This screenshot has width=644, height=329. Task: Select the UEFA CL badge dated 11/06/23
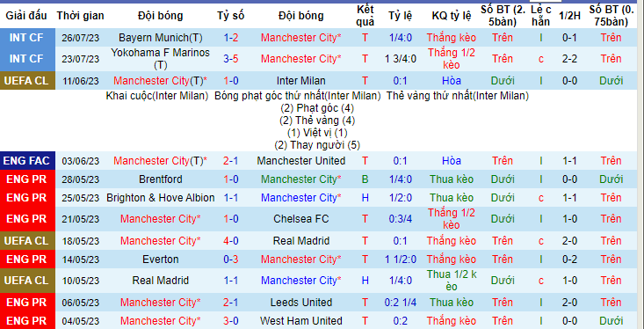tap(27, 81)
